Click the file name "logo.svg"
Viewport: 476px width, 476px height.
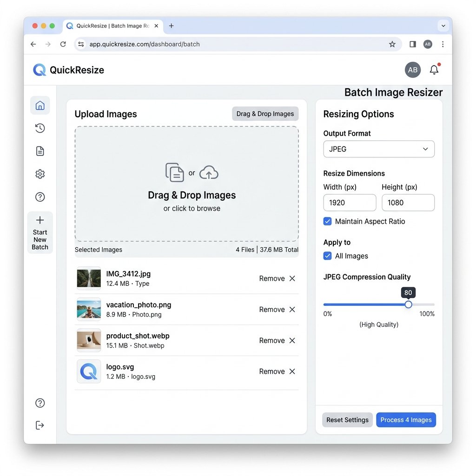coord(120,367)
